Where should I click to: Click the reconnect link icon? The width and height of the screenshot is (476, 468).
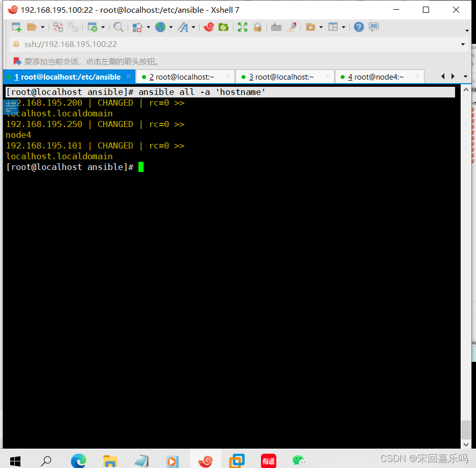[73, 27]
